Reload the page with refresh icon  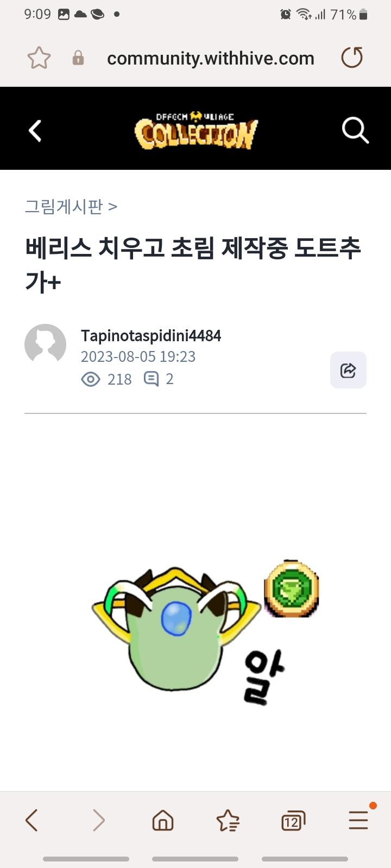352,58
